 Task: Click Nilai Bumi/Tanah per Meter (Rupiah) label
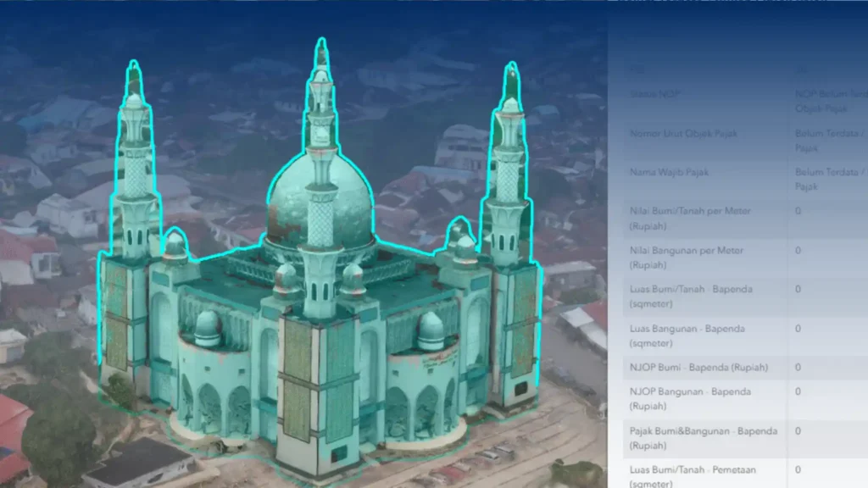690,218
